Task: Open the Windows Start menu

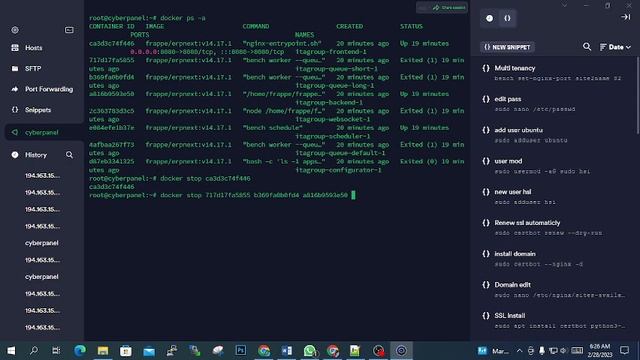Action: (x=11, y=351)
